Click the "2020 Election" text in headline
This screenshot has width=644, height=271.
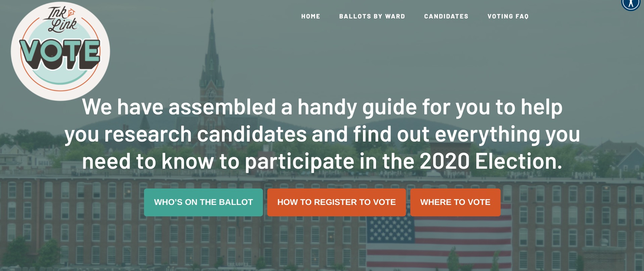490,161
